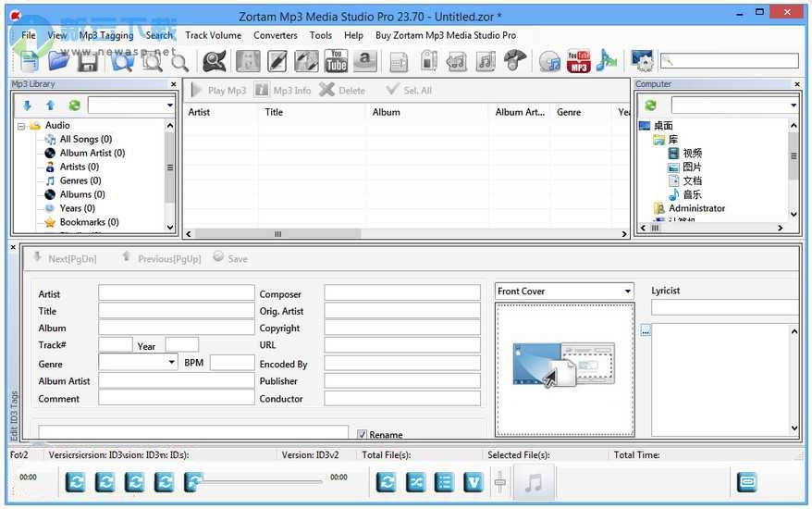Click the Album column header
The height and width of the screenshot is (509, 812).
426,112
